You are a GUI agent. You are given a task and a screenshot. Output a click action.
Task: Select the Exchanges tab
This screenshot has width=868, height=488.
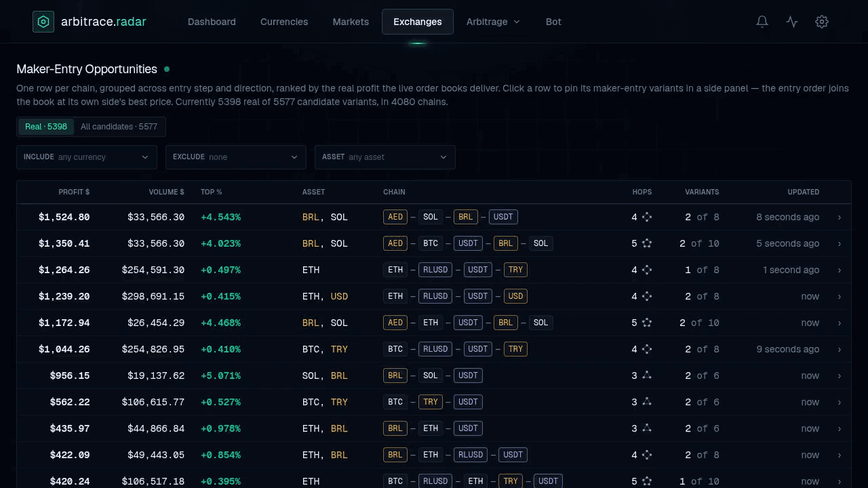click(x=418, y=22)
